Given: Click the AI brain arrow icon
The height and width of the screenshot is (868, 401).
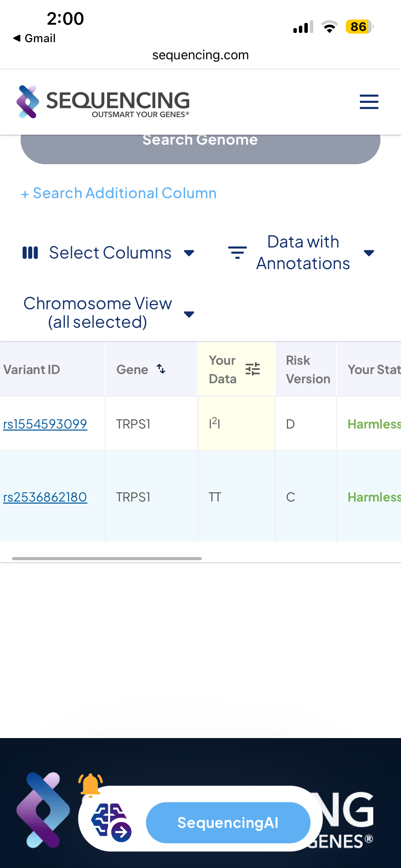Looking at the screenshot, I should click(x=111, y=822).
